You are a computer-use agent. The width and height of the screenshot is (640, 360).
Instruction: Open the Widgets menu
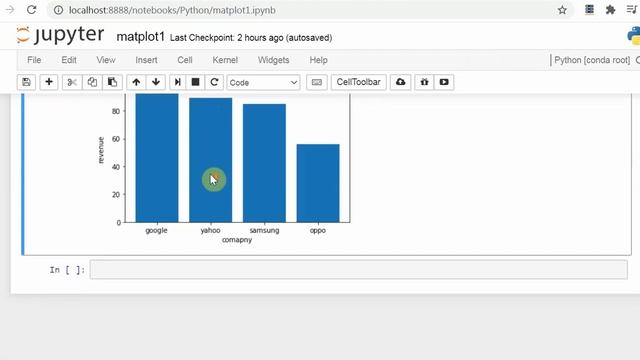click(x=273, y=60)
